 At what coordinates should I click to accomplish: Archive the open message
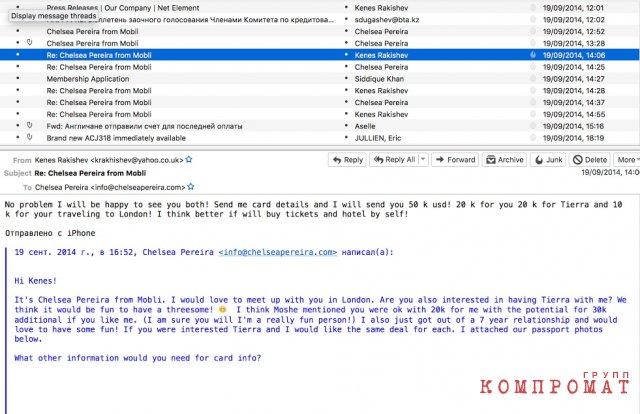505,160
